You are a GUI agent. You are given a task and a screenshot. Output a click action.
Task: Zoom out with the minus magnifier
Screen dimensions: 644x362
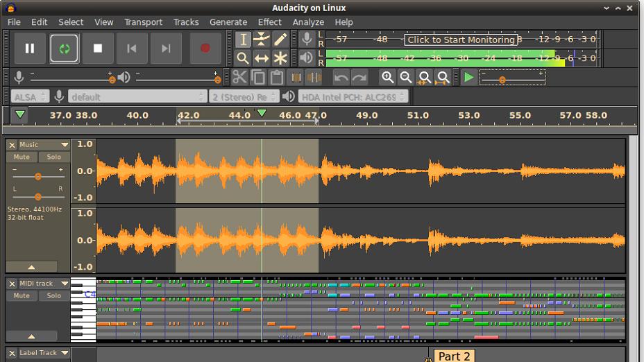point(406,77)
